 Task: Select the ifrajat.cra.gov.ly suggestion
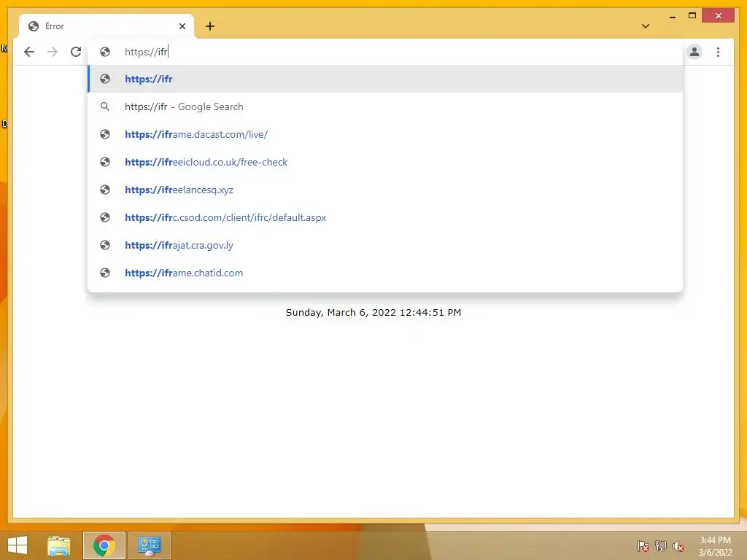[385, 245]
